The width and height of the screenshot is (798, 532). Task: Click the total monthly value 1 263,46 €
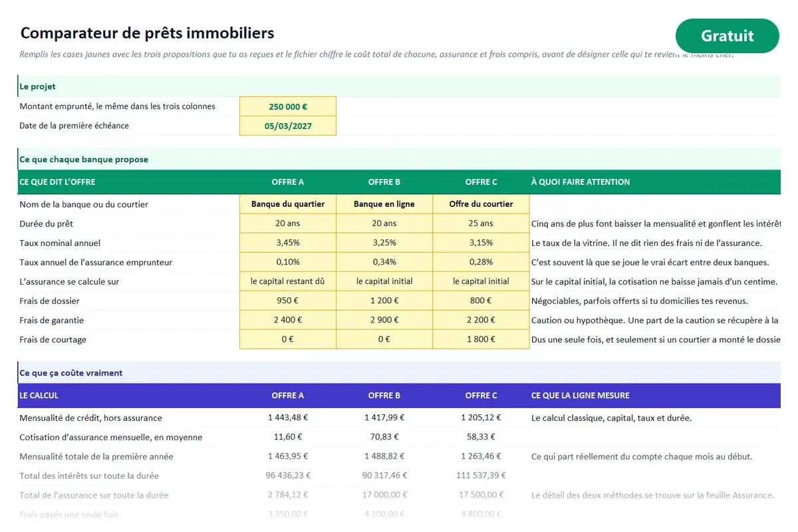point(481,457)
